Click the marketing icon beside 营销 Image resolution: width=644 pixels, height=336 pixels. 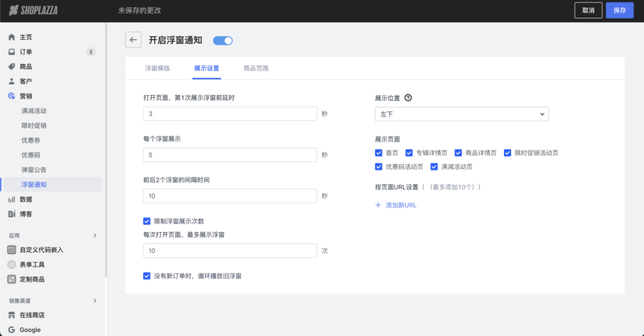12,96
